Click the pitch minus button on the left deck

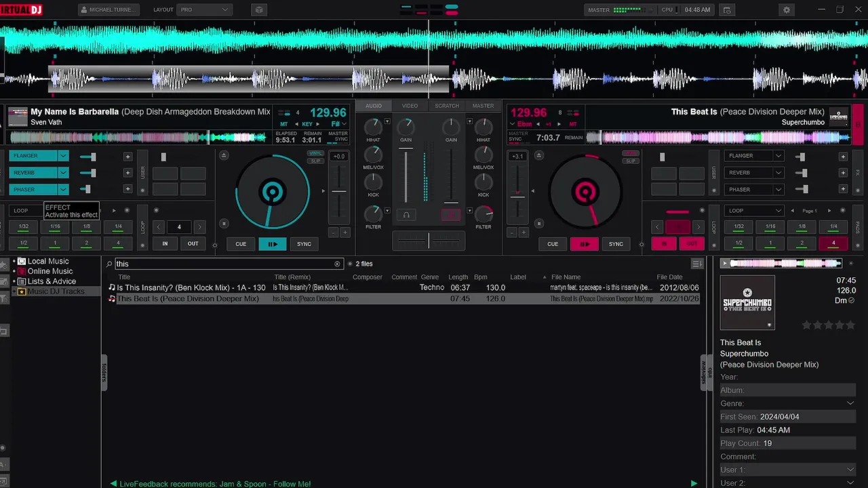[333, 232]
